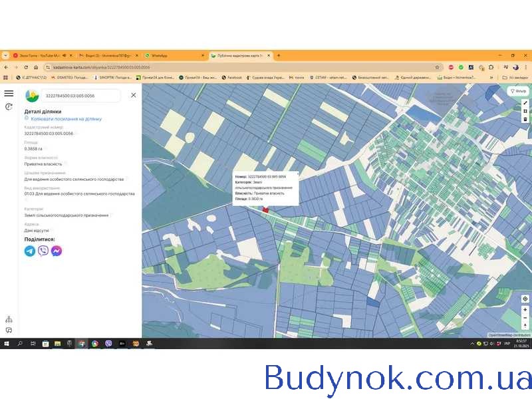Switch to the YouTube Music tab
Screen dimensions: 532x399
[x=40, y=55]
